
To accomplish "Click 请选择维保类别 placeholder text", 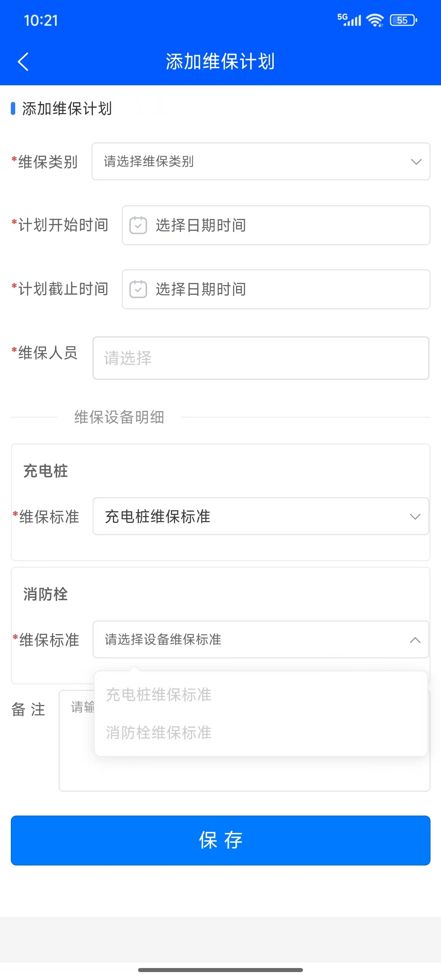I will pos(149,161).
